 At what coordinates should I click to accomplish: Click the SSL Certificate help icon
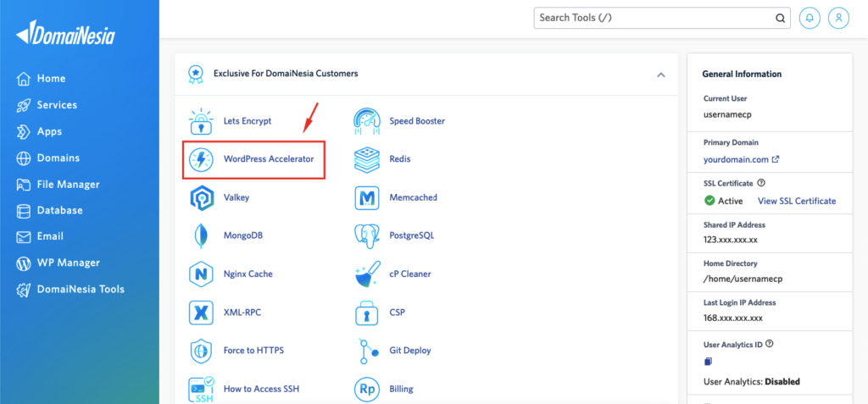coord(761,183)
